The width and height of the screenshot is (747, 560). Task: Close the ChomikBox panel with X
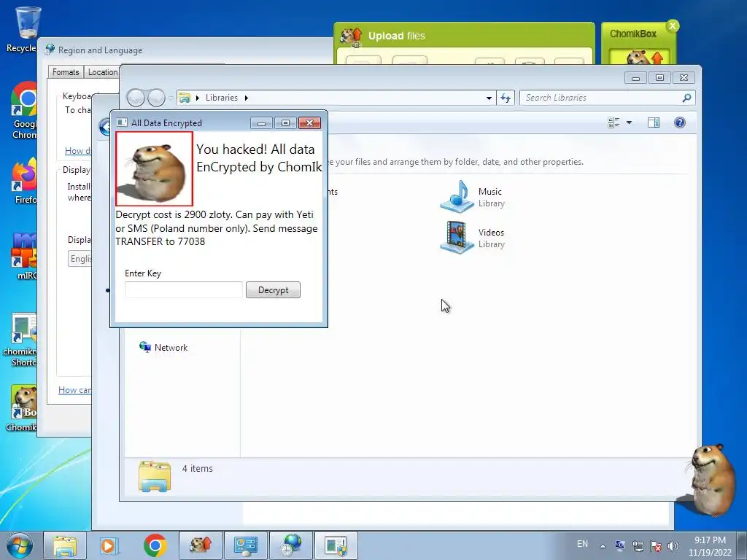pyautogui.click(x=672, y=26)
